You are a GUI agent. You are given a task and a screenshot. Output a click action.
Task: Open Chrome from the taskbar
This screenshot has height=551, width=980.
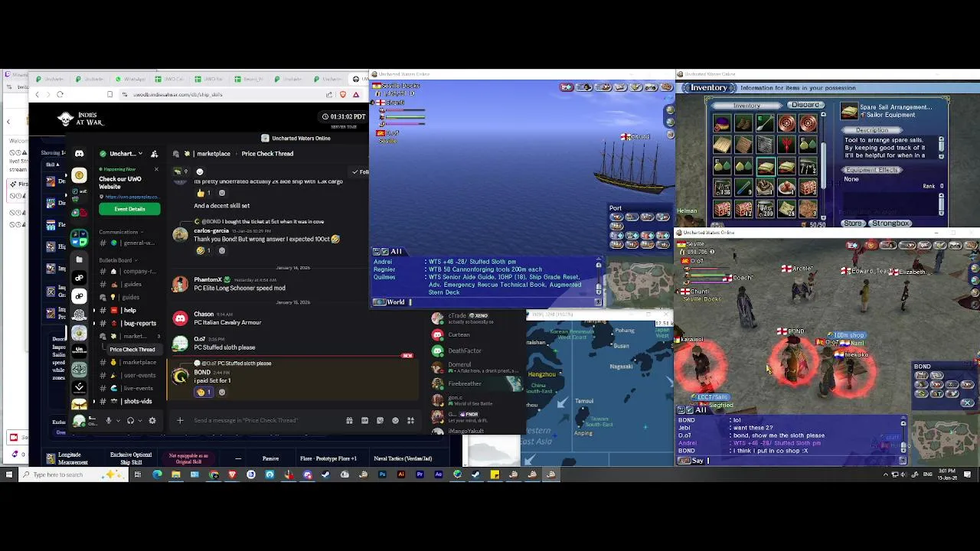coord(214,474)
